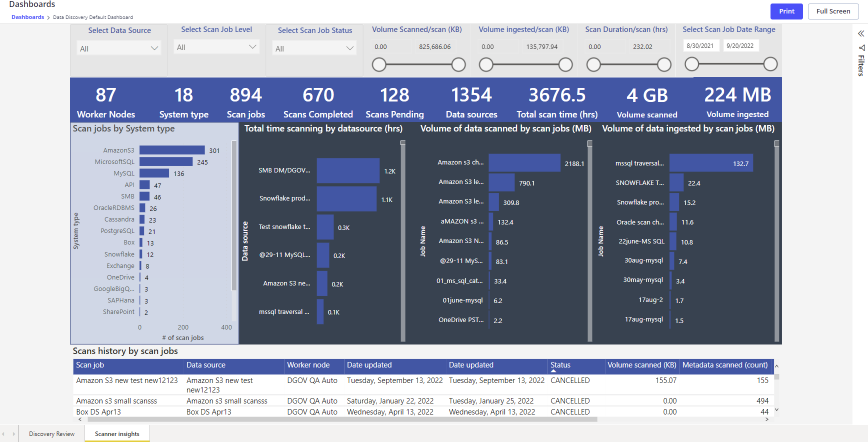The height and width of the screenshot is (442, 868).
Task: Click scans history table scroll-down arrow
Action: click(776, 410)
